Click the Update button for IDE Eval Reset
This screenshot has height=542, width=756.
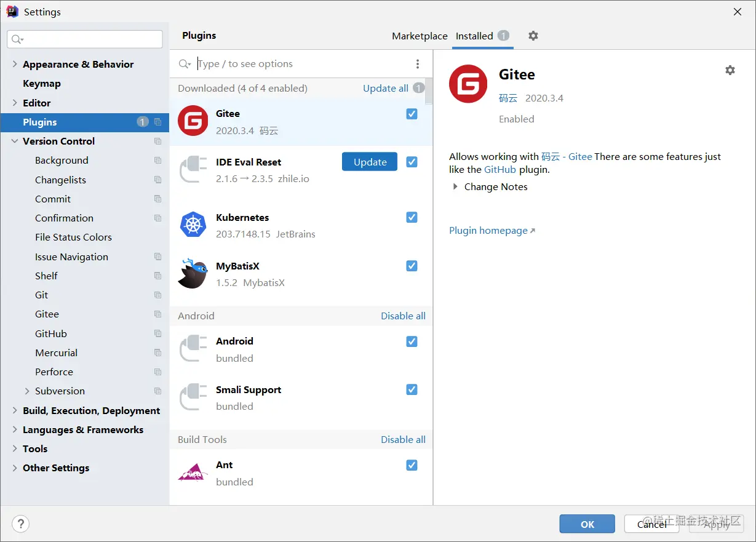[370, 162]
